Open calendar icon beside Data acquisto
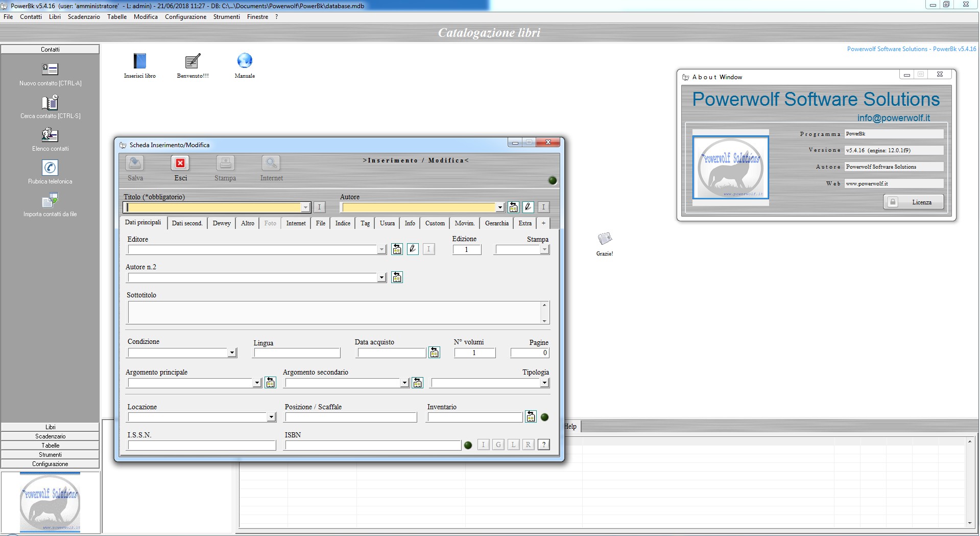The width and height of the screenshot is (980, 536). (x=434, y=353)
